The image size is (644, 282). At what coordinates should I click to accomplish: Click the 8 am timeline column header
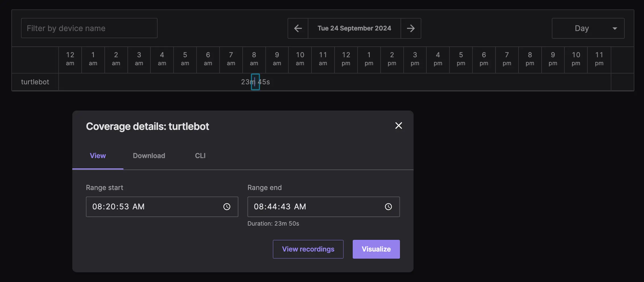(x=254, y=60)
